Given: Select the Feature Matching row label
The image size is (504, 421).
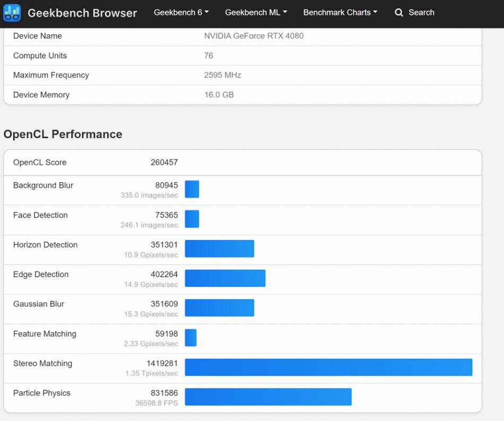Looking at the screenshot, I should pyautogui.click(x=45, y=334).
